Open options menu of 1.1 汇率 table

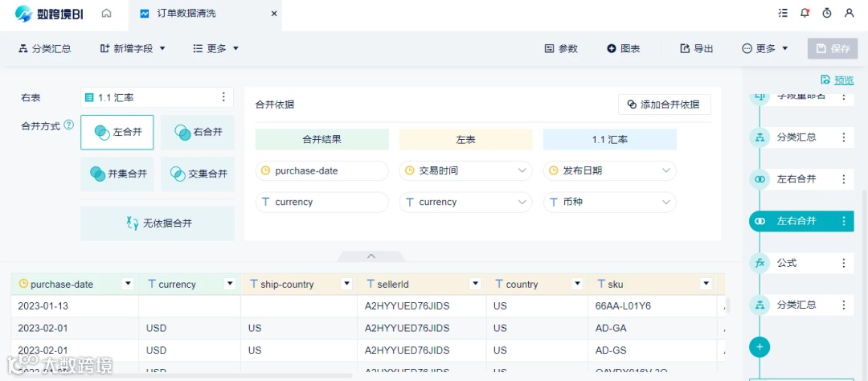click(223, 97)
